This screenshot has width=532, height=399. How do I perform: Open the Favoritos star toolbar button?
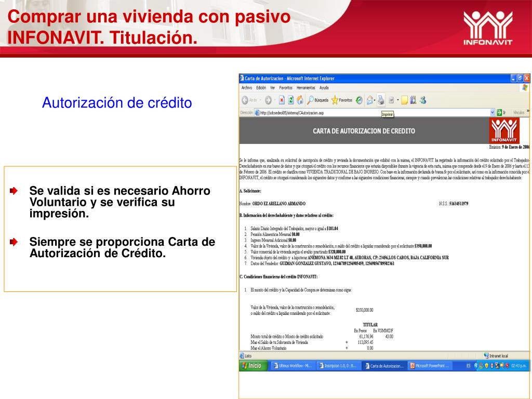coord(342,100)
